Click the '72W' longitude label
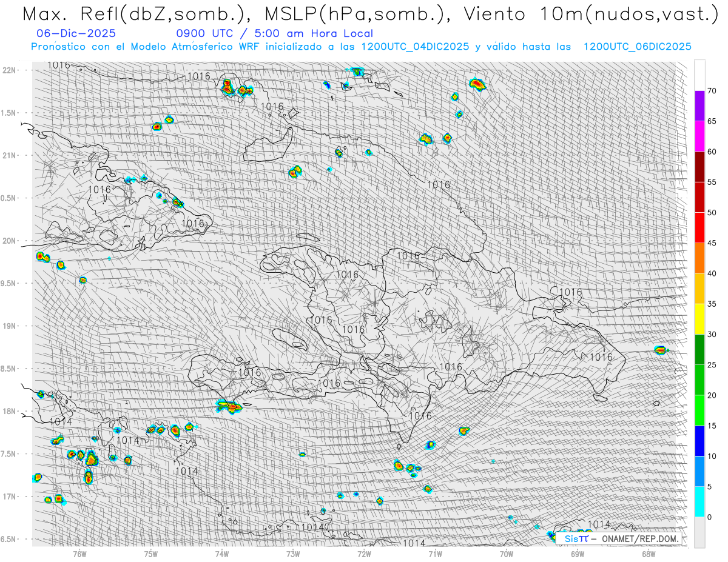728x562 pixels. click(x=364, y=554)
